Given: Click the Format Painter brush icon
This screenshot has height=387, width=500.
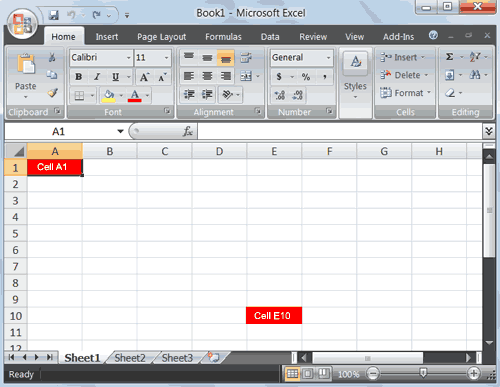Looking at the screenshot, I should pyautogui.click(x=52, y=93).
